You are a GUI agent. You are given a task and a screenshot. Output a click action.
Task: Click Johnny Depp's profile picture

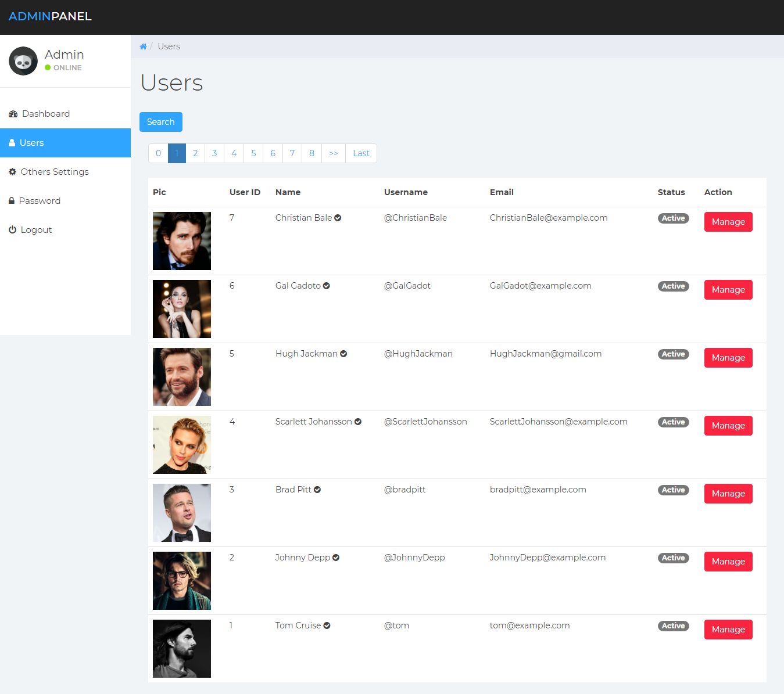coord(182,581)
